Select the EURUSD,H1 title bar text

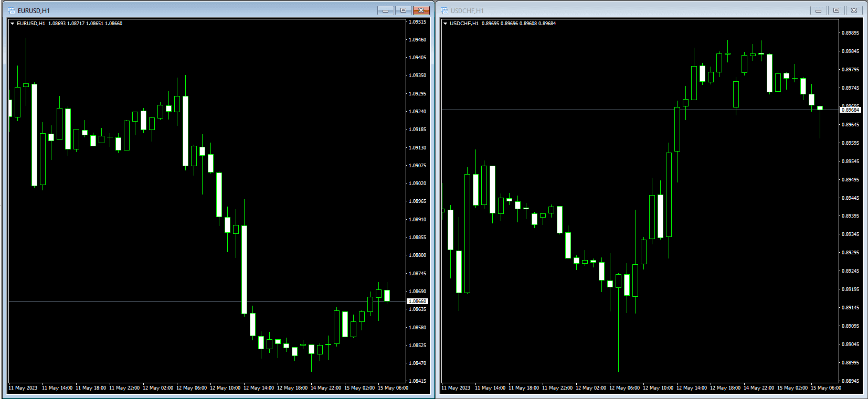[34, 10]
